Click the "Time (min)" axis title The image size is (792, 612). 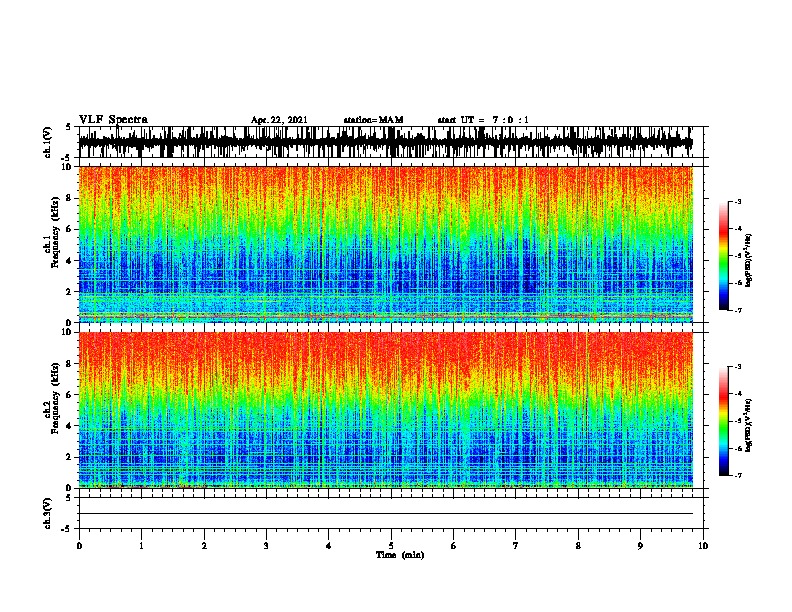(x=400, y=555)
